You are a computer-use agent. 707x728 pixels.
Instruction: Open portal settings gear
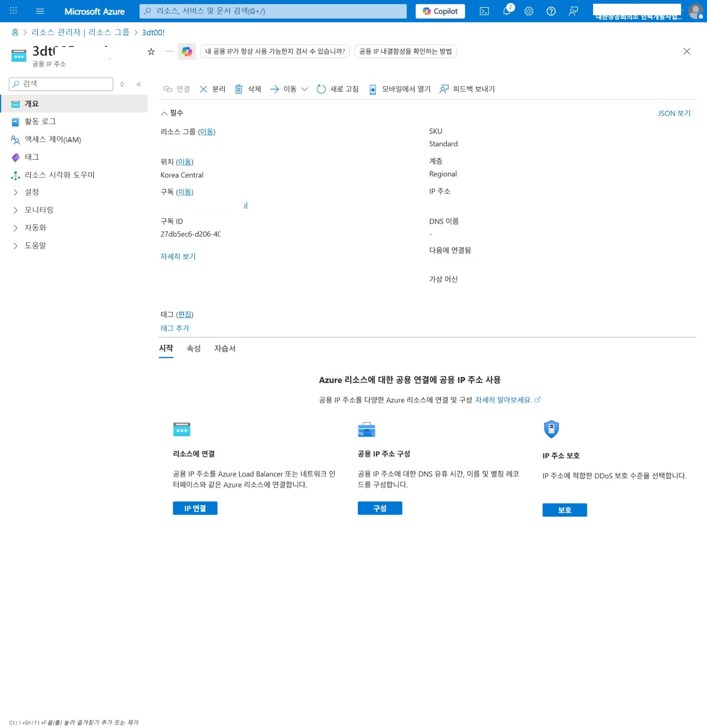point(529,11)
